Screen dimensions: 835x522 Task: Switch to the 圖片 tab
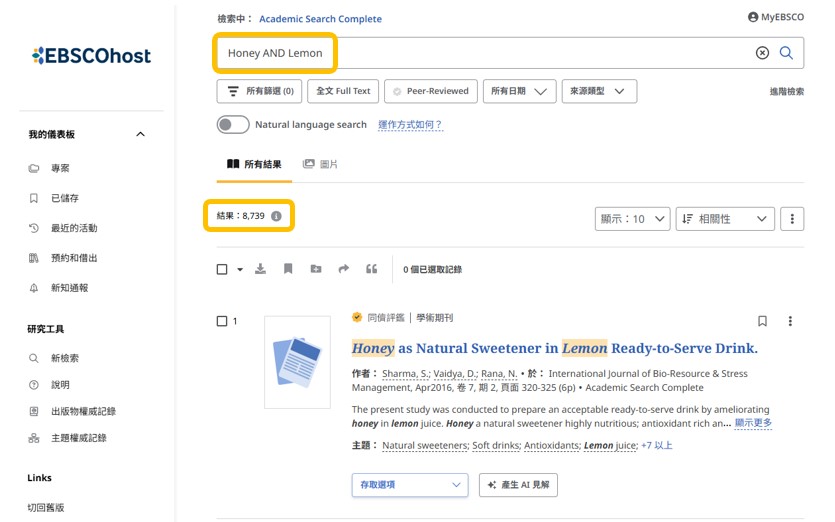(x=320, y=164)
